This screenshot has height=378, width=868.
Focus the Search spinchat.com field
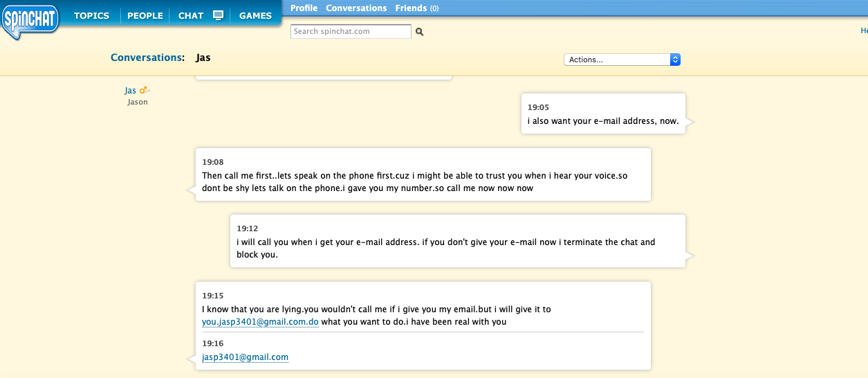(351, 31)
